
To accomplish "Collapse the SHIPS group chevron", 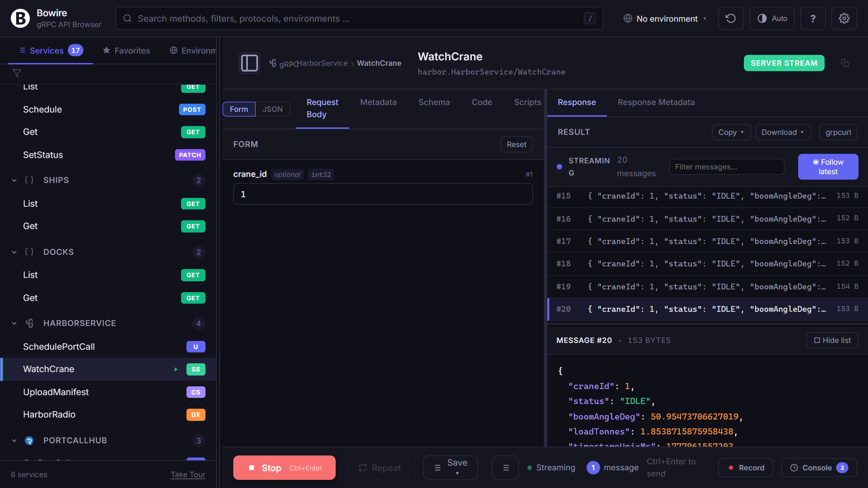I will (14, 180).
